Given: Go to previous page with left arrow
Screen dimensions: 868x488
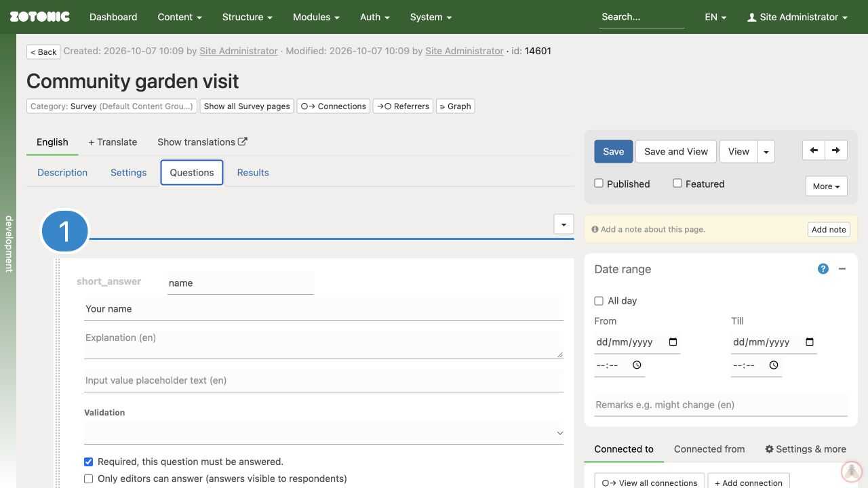Looking at the screenshot, I should pyautogui.click(x=814, y=150).
